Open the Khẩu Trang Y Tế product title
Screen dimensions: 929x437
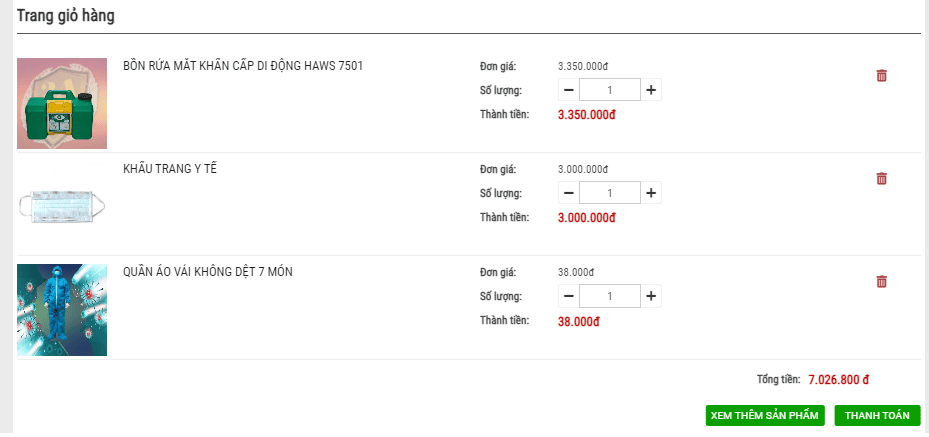point(170,169)
